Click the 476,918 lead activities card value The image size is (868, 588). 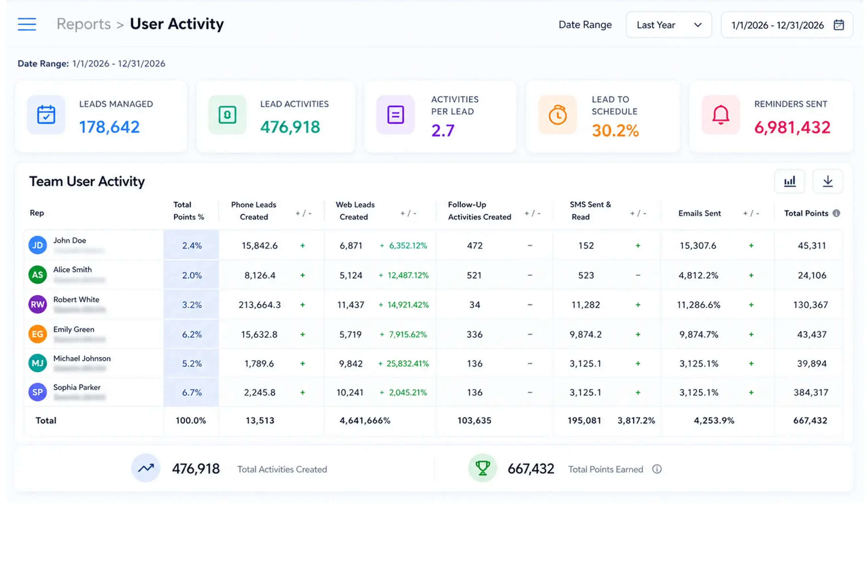pyautogui.click(x=290, y=127)
